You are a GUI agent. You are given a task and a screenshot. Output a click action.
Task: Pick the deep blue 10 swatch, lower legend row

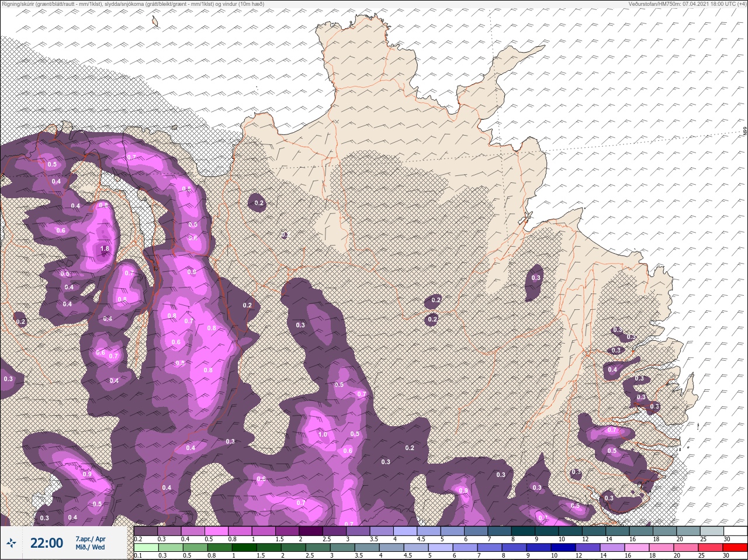pyautogui.click(x=563, y=548)
